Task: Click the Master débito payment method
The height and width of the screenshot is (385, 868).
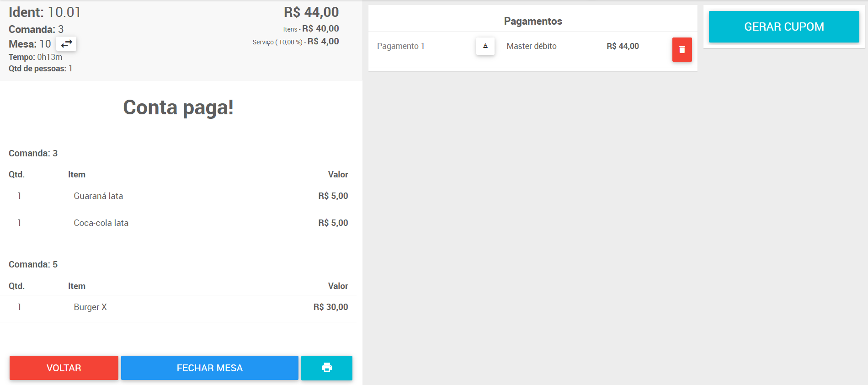Action: 532,46
